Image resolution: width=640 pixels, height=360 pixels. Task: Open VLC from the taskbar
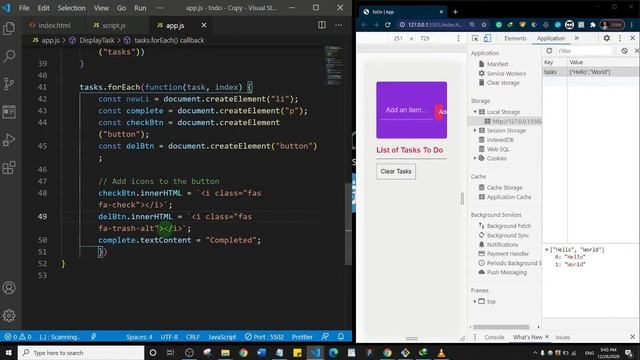[441, 352]
